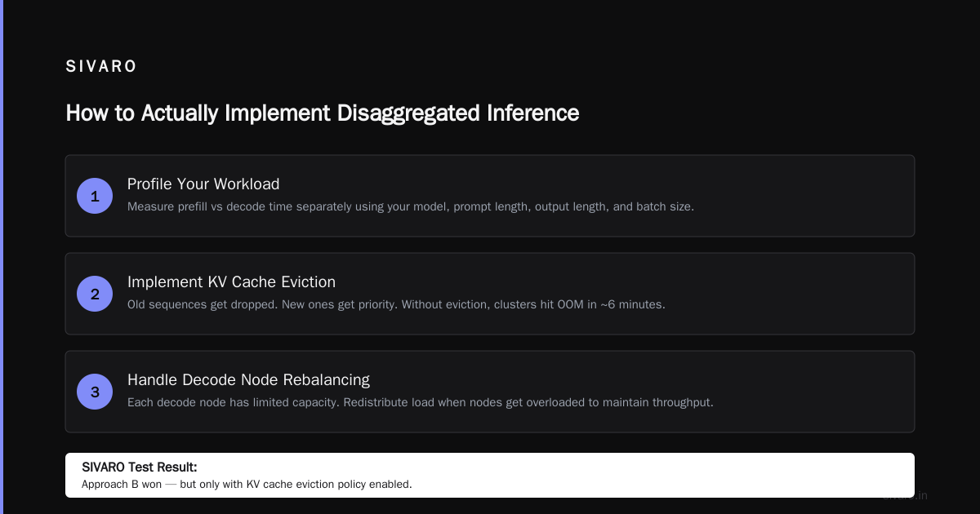Click the 'SIVARO Test Result:' label
Viewport: 980px width, 514px height.
(x=140, y=467)
